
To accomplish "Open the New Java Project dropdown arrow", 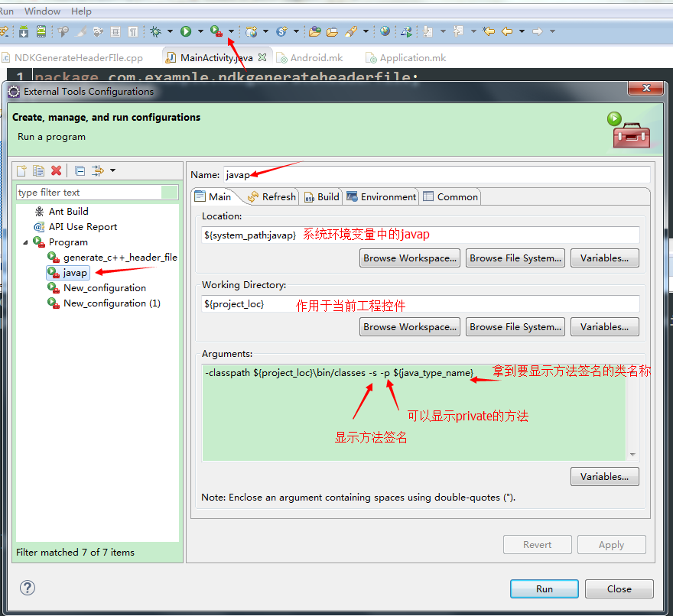I will point(265,31).
